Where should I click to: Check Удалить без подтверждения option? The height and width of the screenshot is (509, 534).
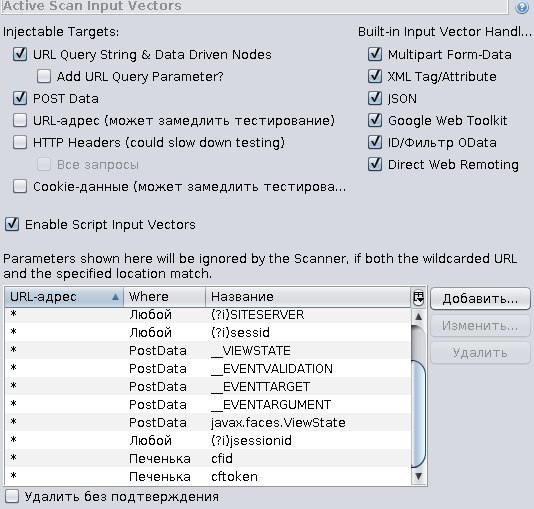tap(12, 496)
